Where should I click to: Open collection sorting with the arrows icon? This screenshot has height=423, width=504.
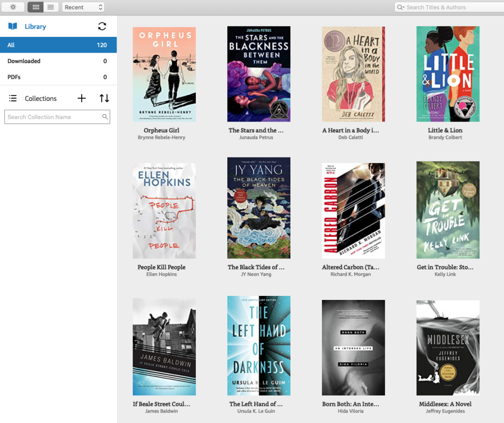pyautogui.click(x=104, y=98)
